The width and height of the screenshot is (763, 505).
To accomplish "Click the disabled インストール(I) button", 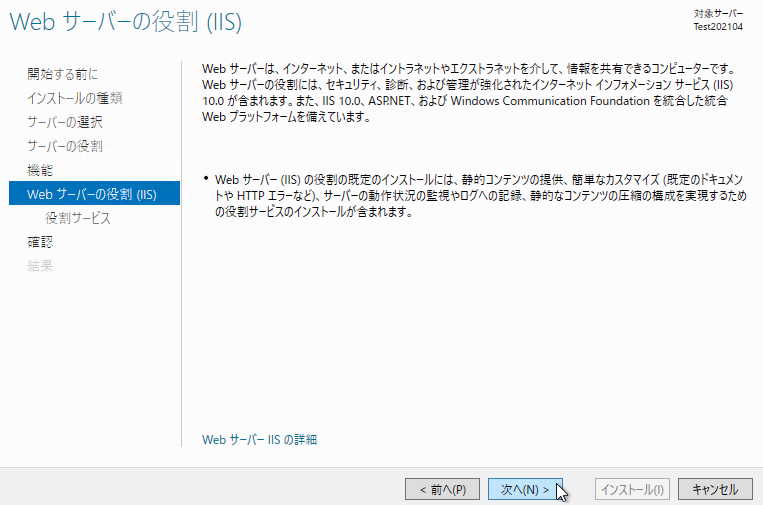I will [631, 489].
